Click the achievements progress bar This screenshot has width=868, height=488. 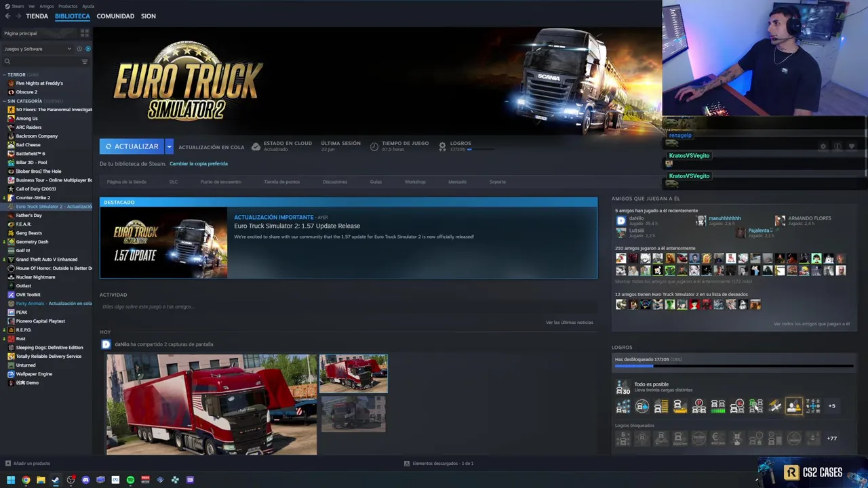pyautogui.click(x=734, y=367)
